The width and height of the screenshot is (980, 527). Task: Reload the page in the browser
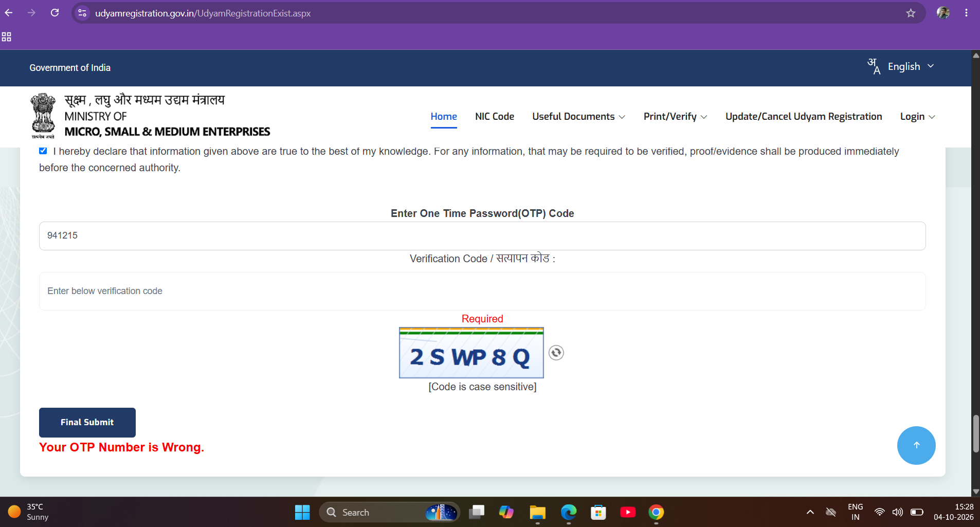tap(55, 13)
